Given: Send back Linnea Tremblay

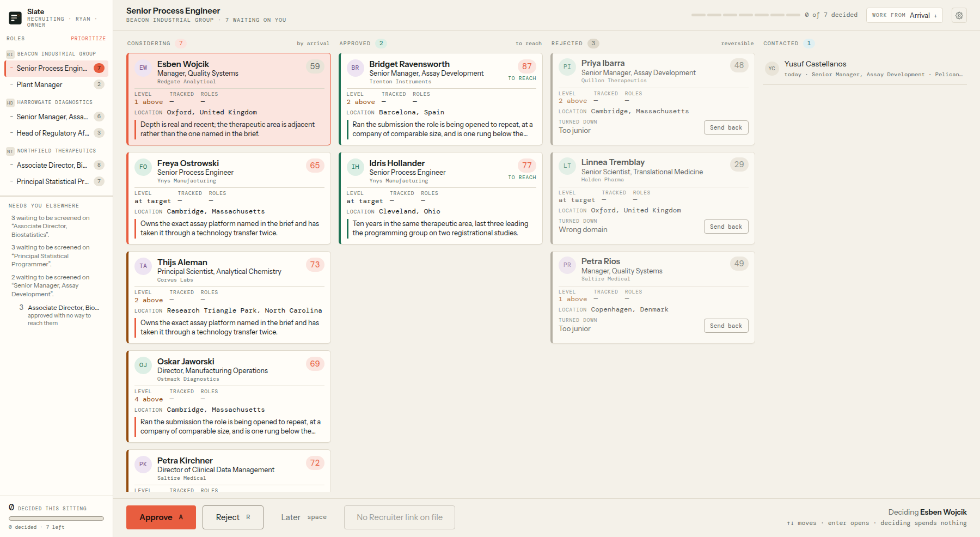Looking at the screenshot, I should point(726,227).
